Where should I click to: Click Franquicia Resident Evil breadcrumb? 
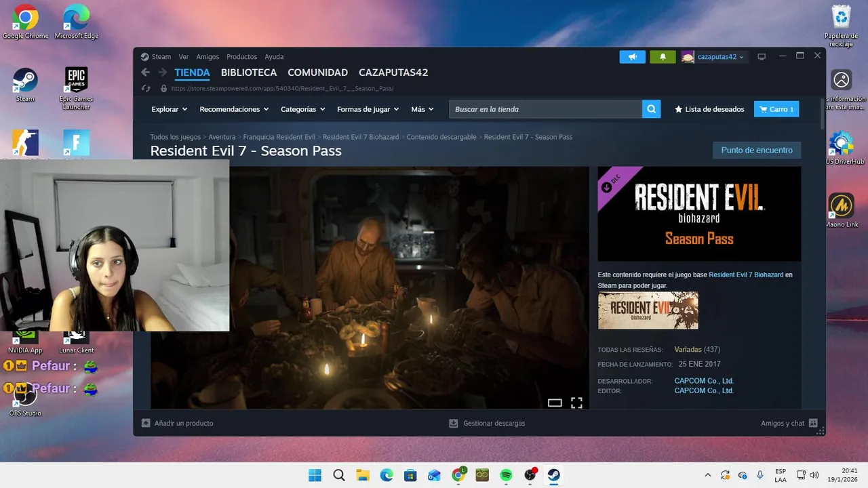[279, 137]
